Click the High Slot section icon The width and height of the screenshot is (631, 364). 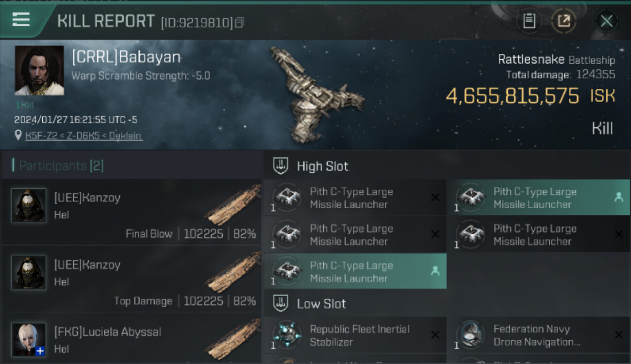click(x=281, y=166)
